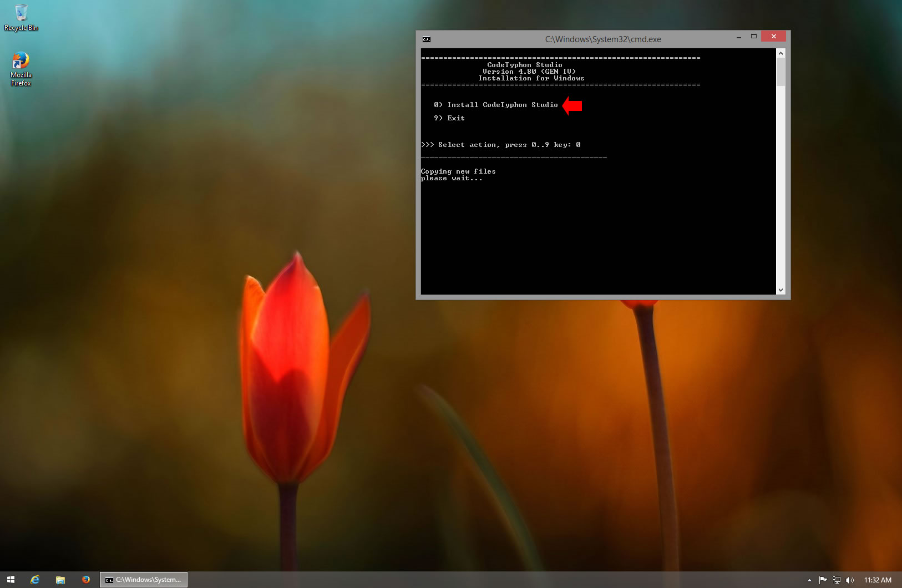
Task: Click the cmd vertical scrollbar thumb
Action: pyautogui.click(x=781, y=72)
